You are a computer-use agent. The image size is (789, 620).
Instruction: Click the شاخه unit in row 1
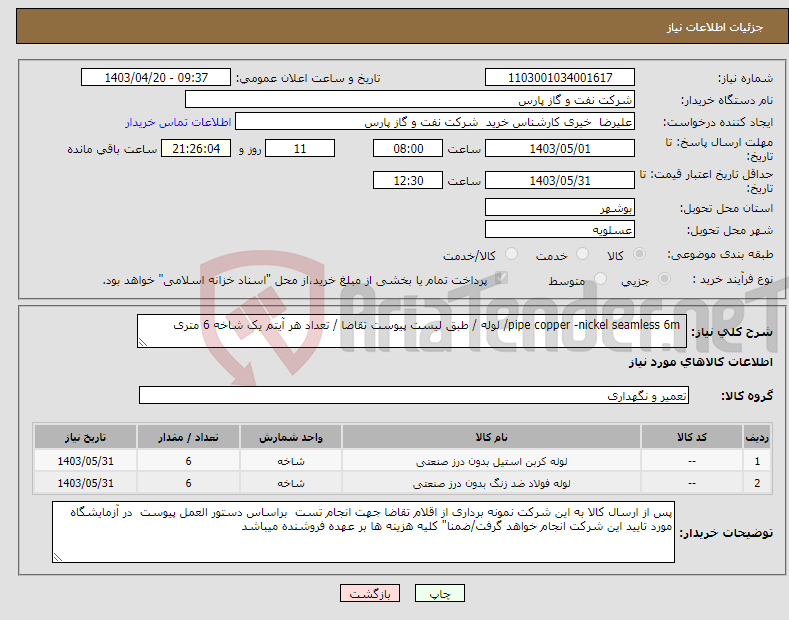(291, 461)
